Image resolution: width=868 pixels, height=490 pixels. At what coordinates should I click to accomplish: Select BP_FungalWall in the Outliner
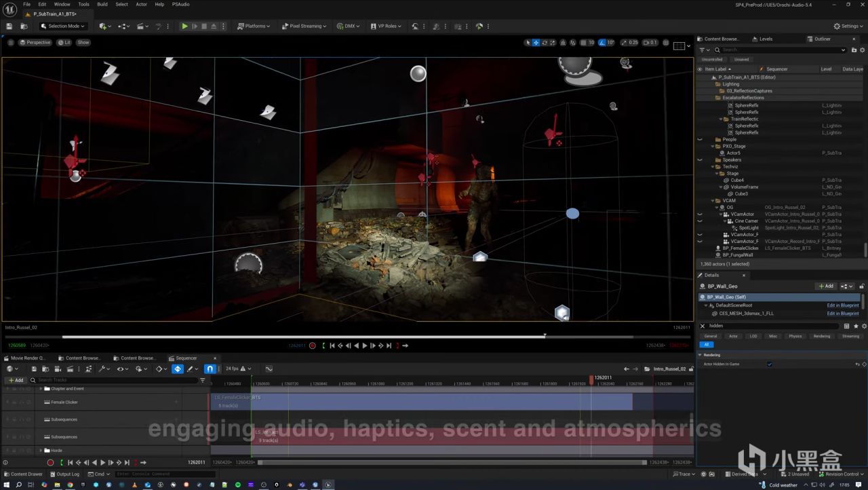pyautogui.click(x=737, y=255)
